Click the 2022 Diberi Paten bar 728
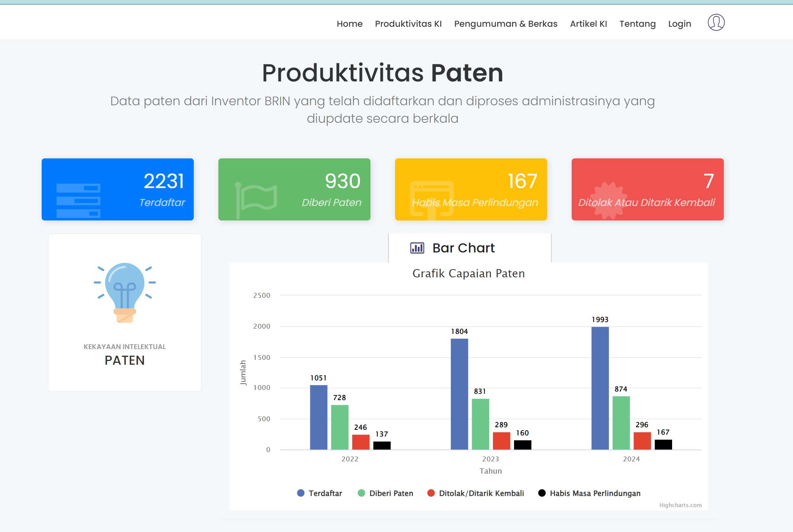The image size is (793, 532). [340, 427]
